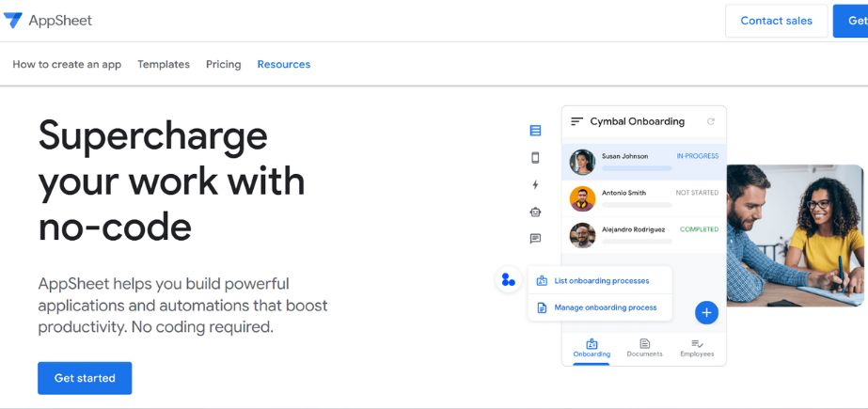This screenshot has width=868, height=409.
Task: Click the blue plus add button
Action: tap(706, 313)
